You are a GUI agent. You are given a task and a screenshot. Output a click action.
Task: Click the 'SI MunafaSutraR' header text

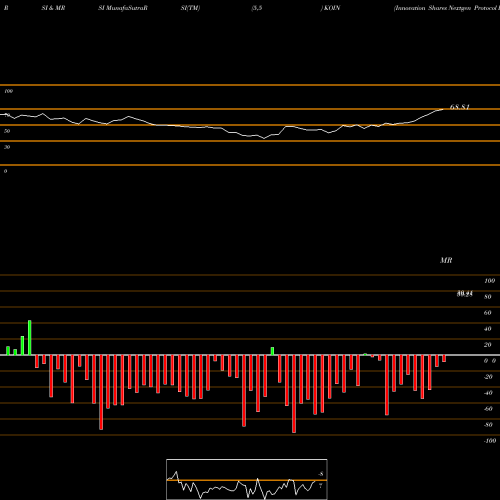(x=123, y=8)
